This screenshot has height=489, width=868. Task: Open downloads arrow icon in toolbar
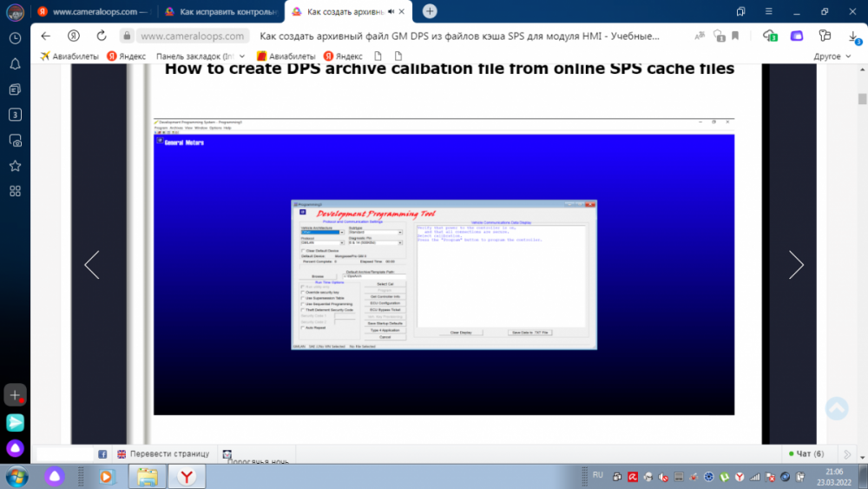[853, 36]
